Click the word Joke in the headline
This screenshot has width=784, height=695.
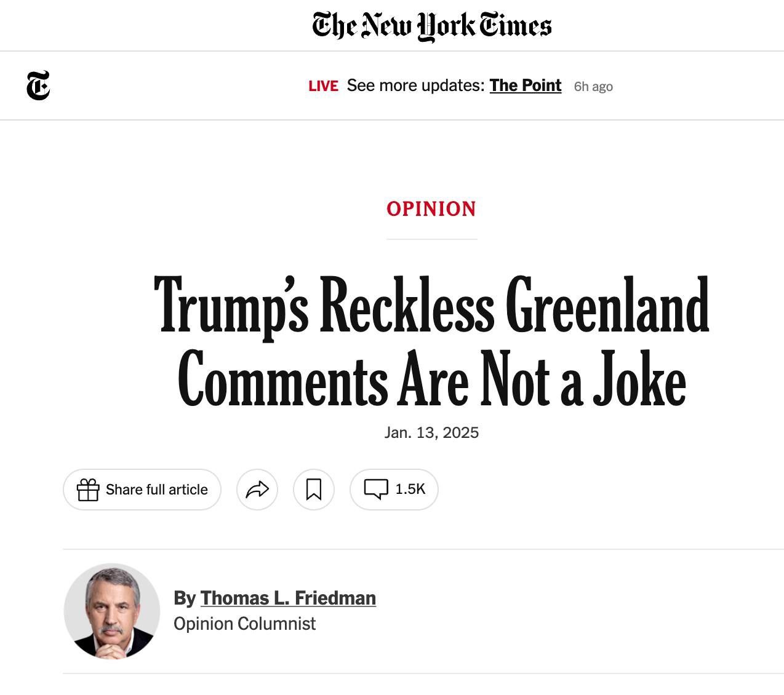(639, 379)
